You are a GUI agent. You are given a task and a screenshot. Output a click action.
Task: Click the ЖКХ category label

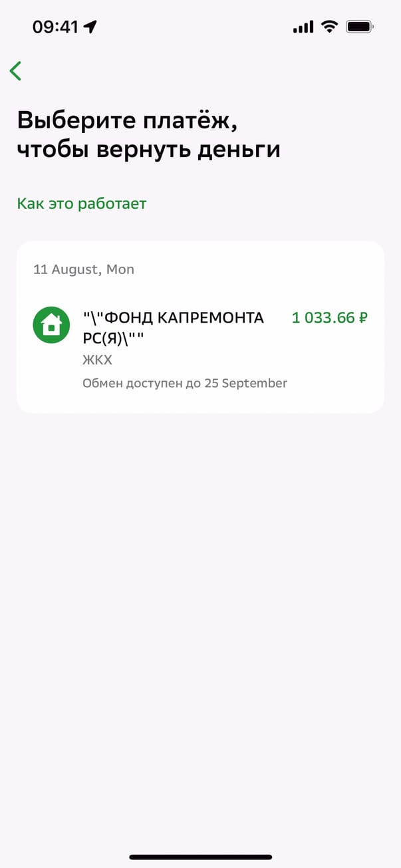(97, 361)
